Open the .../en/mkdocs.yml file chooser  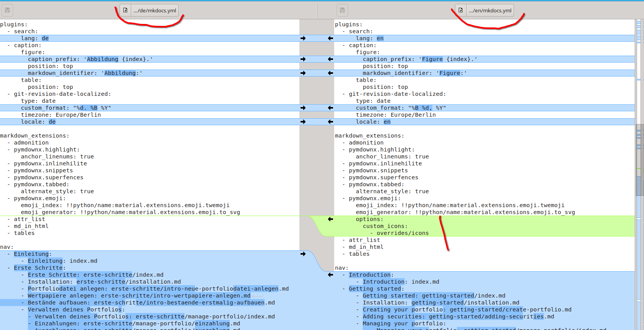click(x=484, y=10)
